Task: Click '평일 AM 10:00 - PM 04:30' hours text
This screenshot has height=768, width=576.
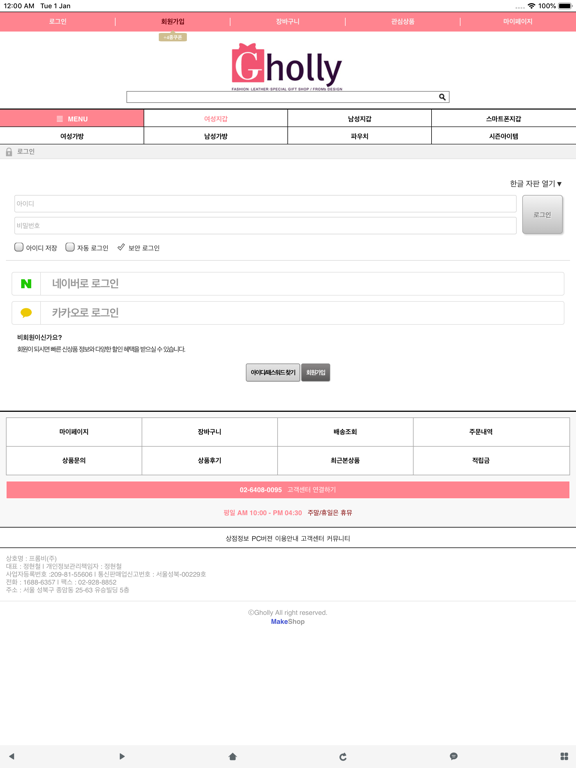Action: (263, 513)
